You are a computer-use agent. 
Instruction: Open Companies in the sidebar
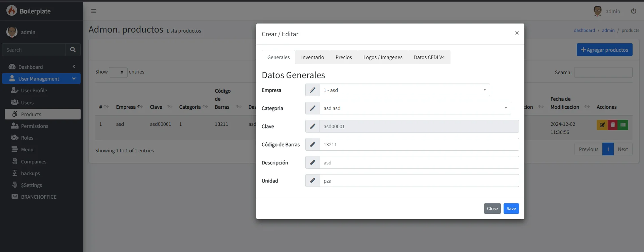(x=34, y=161)
